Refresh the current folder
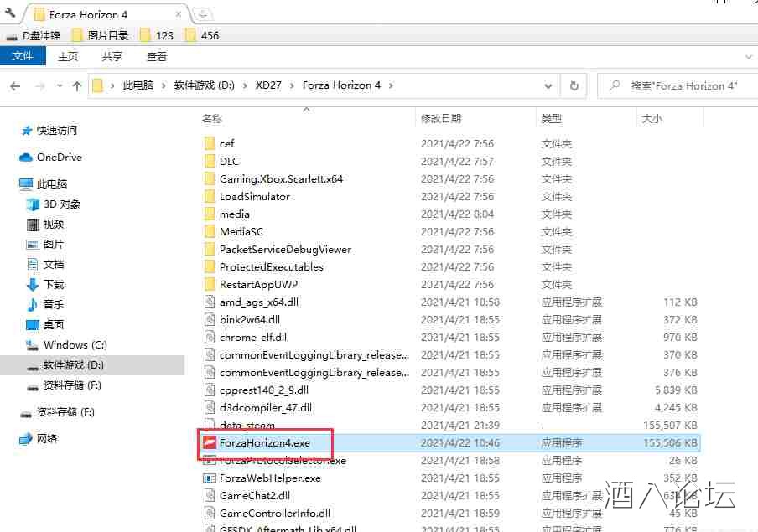Viewport: 758px width, 532px height. (574, 86)
